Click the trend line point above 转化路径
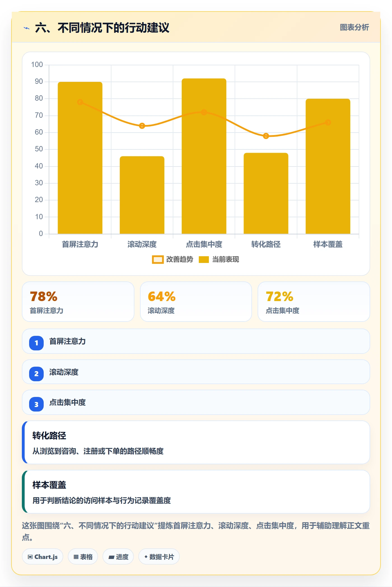The width and height of the screenshot is (392, 587). [x=266, y=136]
